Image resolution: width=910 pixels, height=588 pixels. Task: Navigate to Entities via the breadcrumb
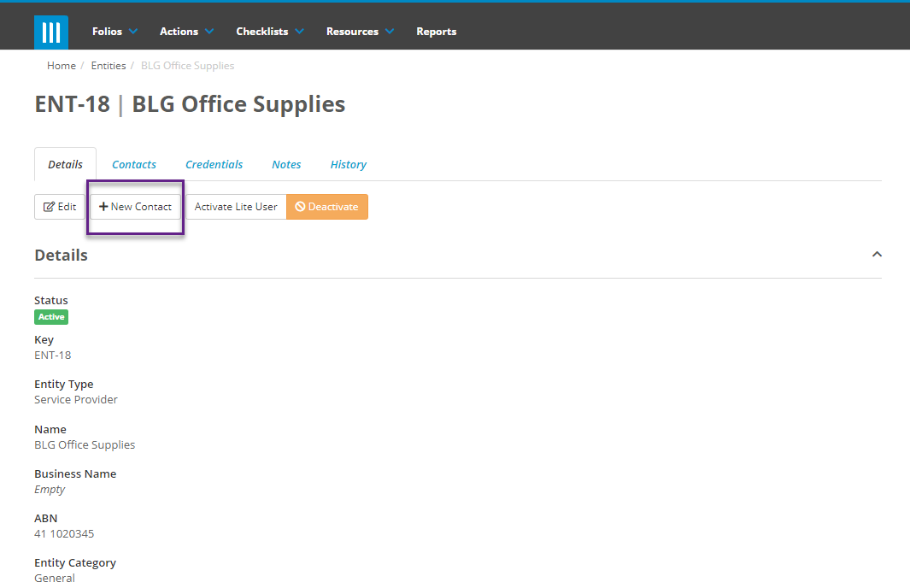(109, 65)
